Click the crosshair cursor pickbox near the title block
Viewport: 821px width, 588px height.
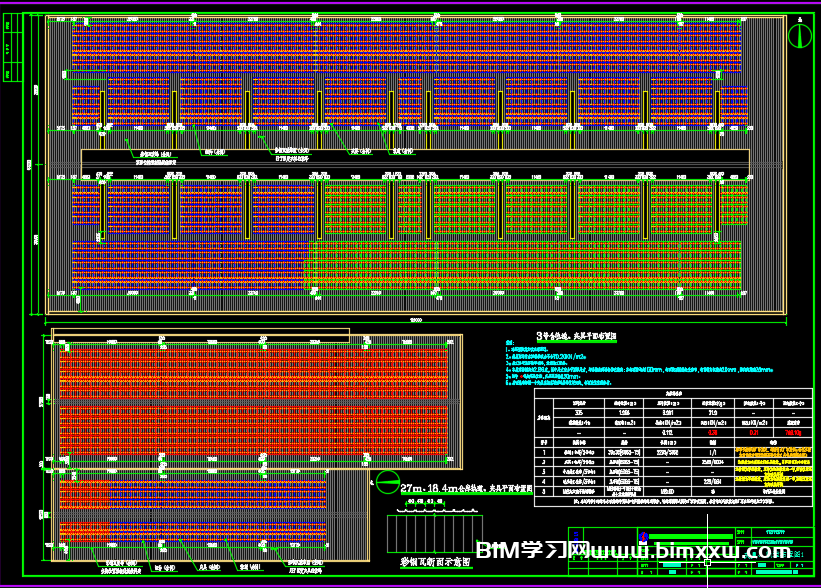click(x=707, y=562)
